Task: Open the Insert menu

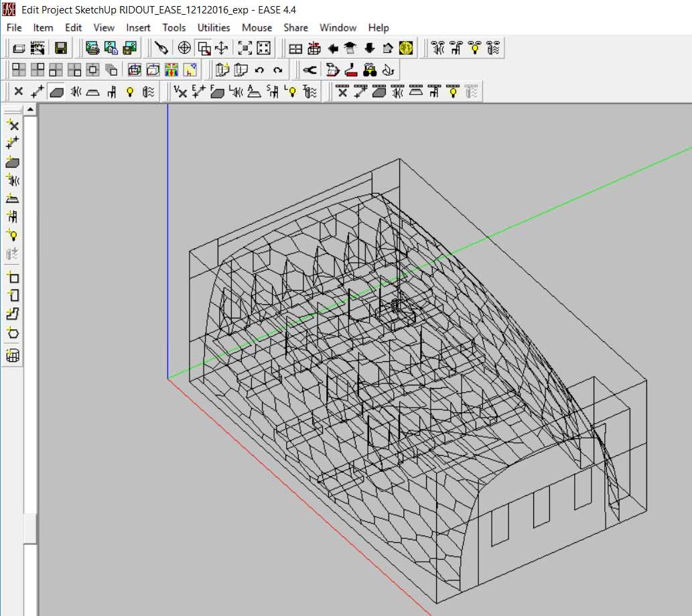Action: pyautogui.click(x=138, y=27)
